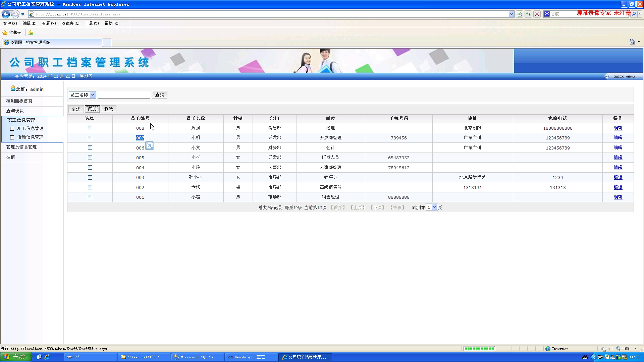Open RenShiSys Visual Studio taskbar item
Image resolution: width=644 pixels, height=362 pixels.
coord(252,357)
